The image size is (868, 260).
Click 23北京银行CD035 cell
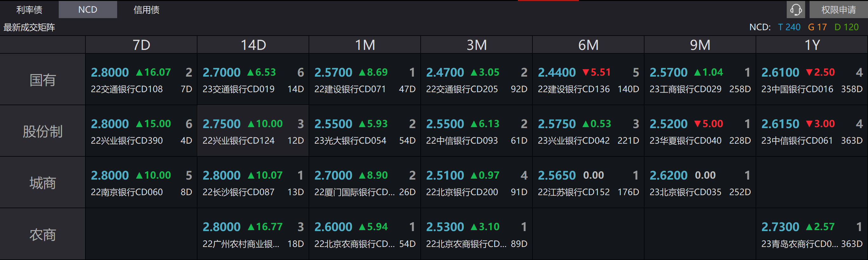700,182
